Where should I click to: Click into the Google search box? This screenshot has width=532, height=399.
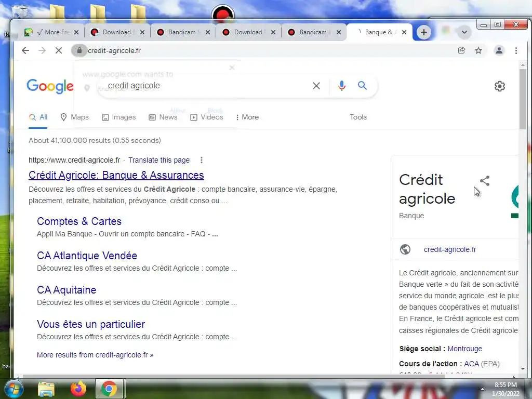tap(207, 86)
